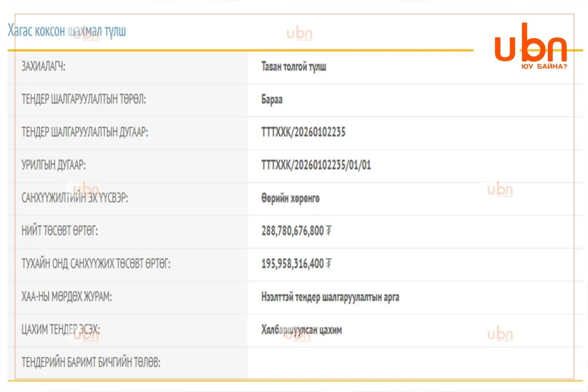
Task: Click the Таван толгой түлш value
Action: click(294, 67)
